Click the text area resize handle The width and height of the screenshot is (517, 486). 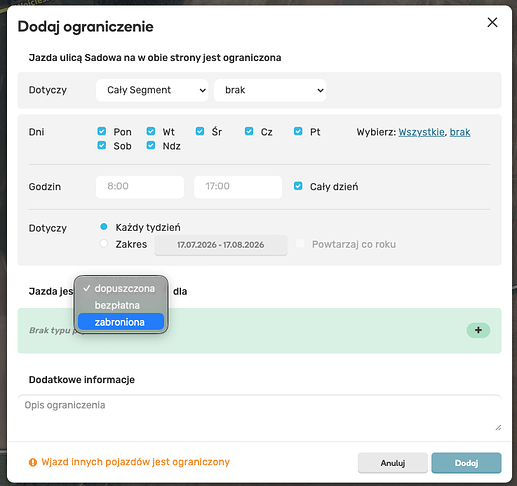pos(498,428)
